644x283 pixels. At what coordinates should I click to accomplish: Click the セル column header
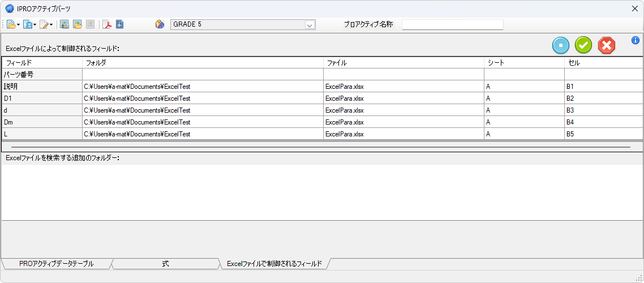pos(604,63)
